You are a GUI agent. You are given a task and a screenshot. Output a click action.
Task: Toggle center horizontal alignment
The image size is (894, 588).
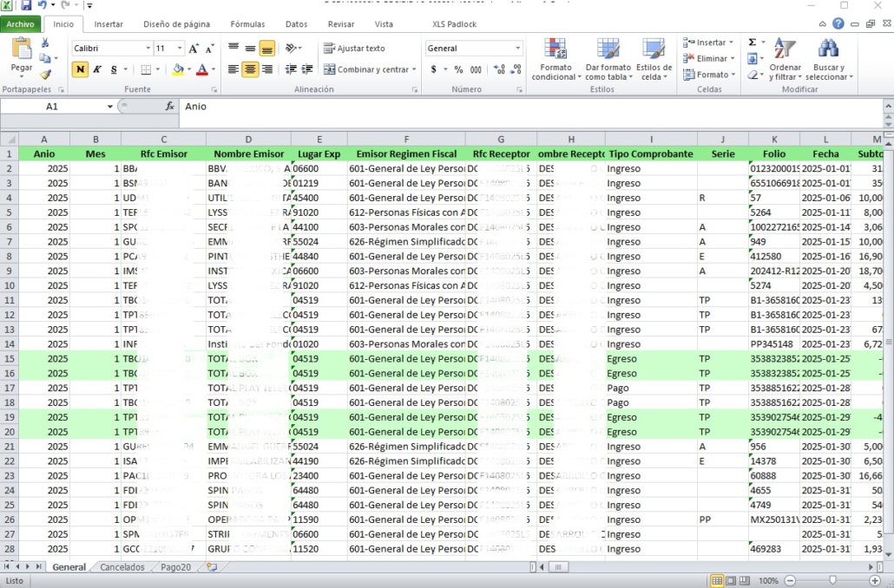(x=250, y=69)
